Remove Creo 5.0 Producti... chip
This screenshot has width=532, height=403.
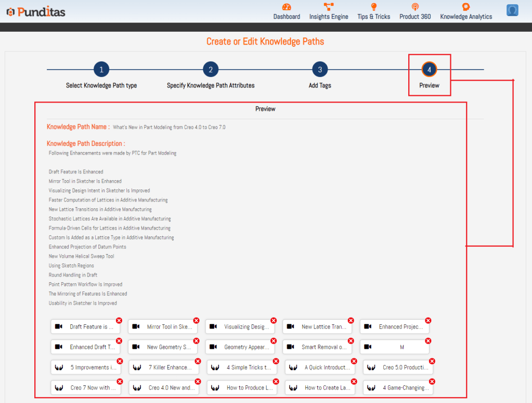coord(432,361)
